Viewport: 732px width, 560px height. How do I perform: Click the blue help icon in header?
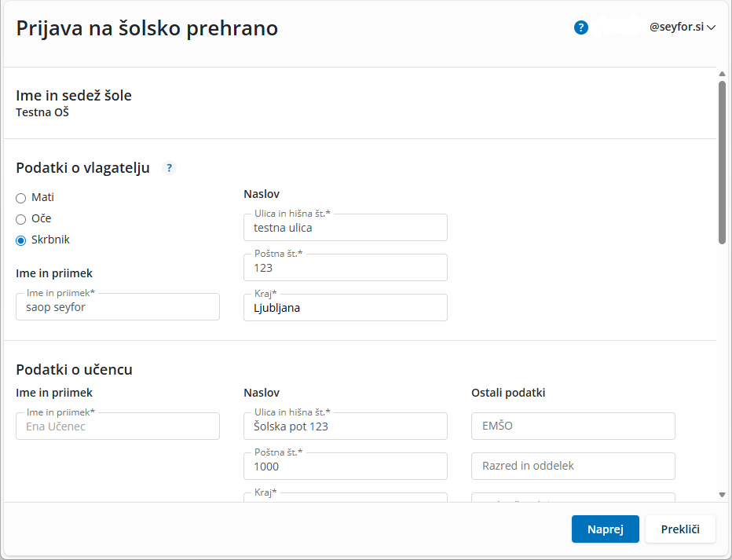coord(581,27)
